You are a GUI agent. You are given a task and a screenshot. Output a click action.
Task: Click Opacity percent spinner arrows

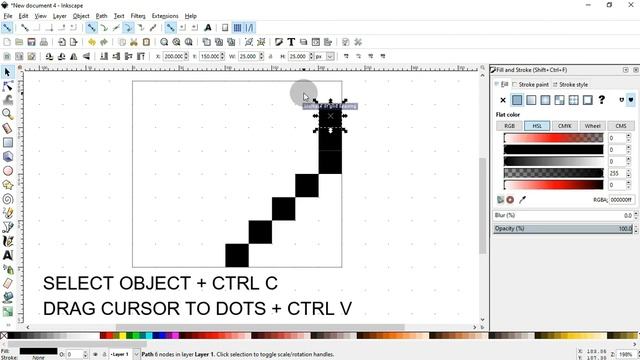[x=636, y=229]
